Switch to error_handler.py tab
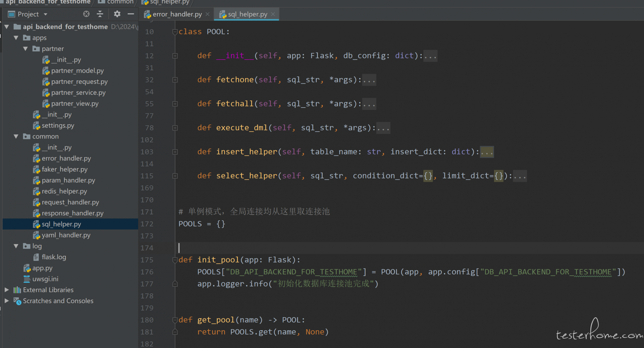The height and width of the screenshot is (348, 644). [177, 14]
